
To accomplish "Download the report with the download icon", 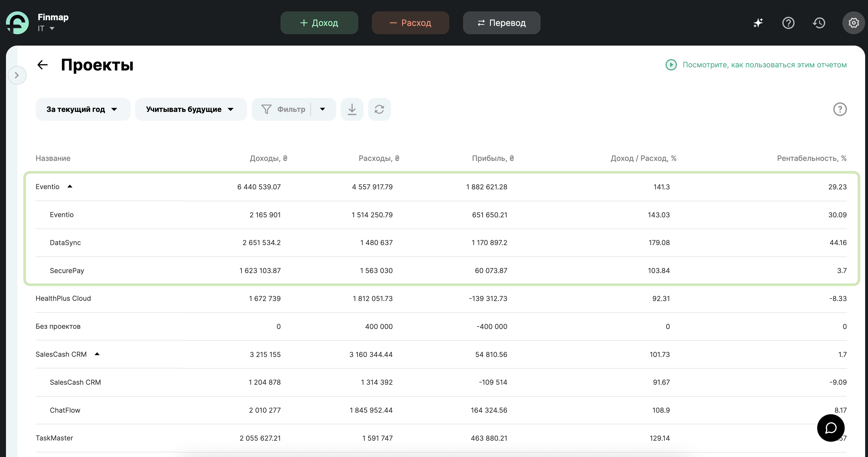I will click(x=352, y=109).
